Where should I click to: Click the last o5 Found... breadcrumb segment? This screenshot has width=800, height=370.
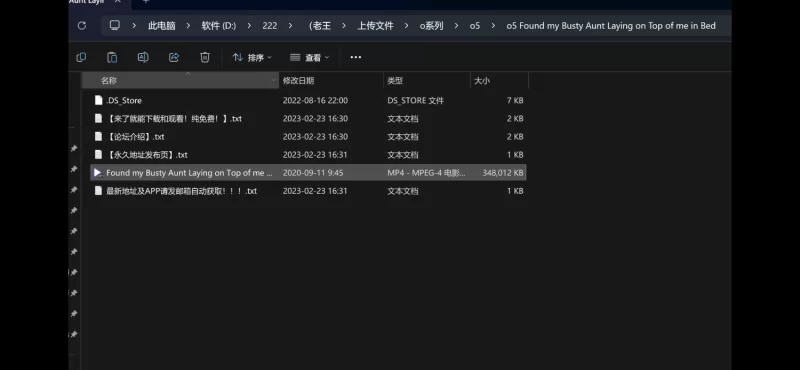click(611, 26)
